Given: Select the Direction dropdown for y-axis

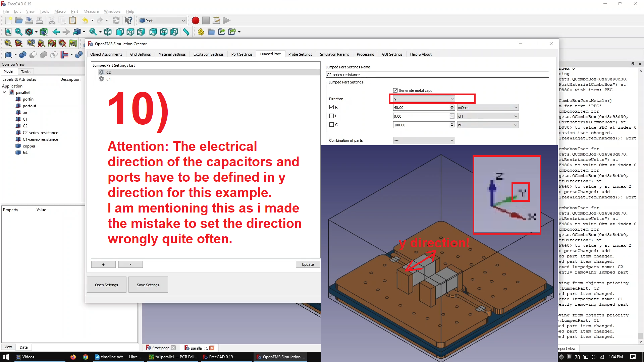Looking at the screenshot, I should tap(423, 99).
